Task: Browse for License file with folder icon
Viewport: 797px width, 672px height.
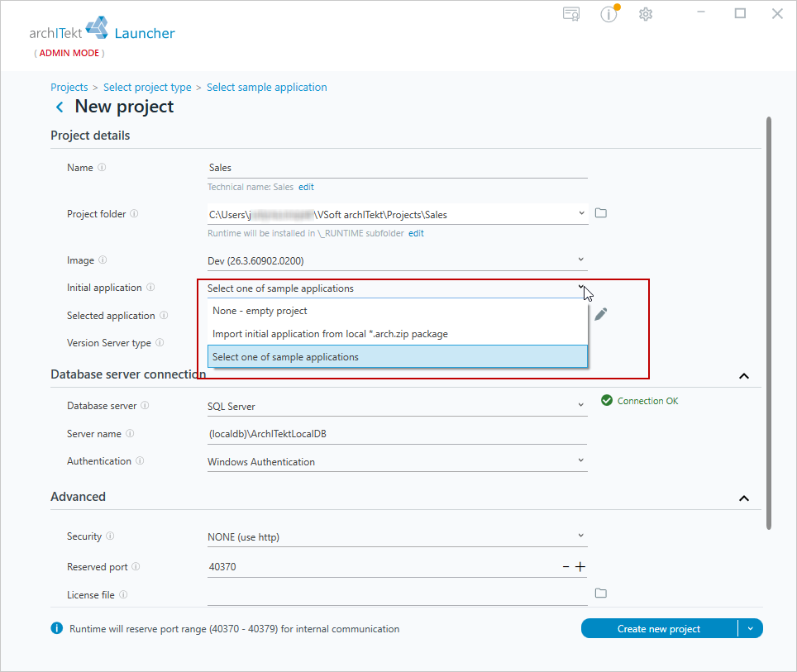Action: (x=601, y=593)
